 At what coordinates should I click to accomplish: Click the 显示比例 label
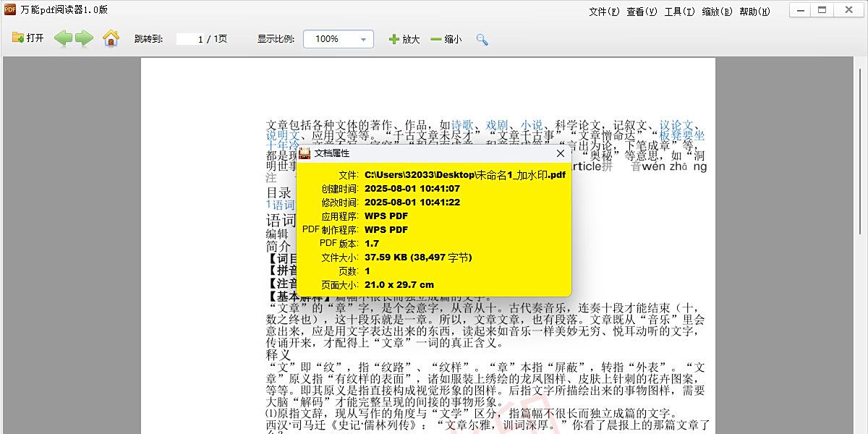276,39
